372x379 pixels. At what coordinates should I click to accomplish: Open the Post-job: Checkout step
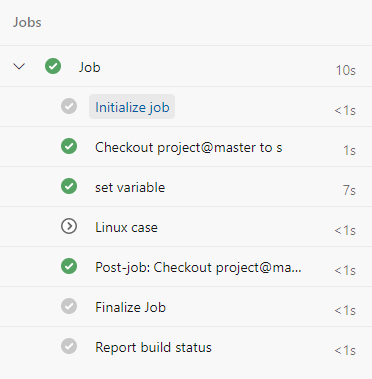pyautogui.click(x=198, y=267)
